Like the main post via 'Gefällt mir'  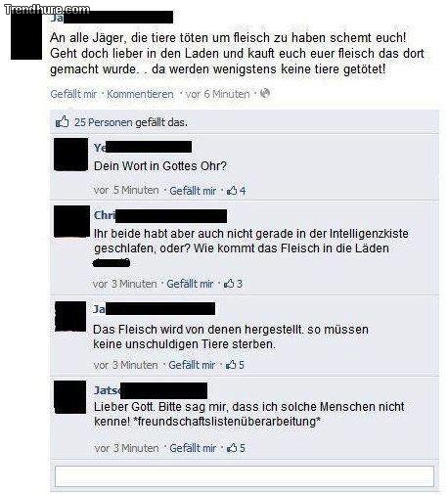[x=73, y=94]
